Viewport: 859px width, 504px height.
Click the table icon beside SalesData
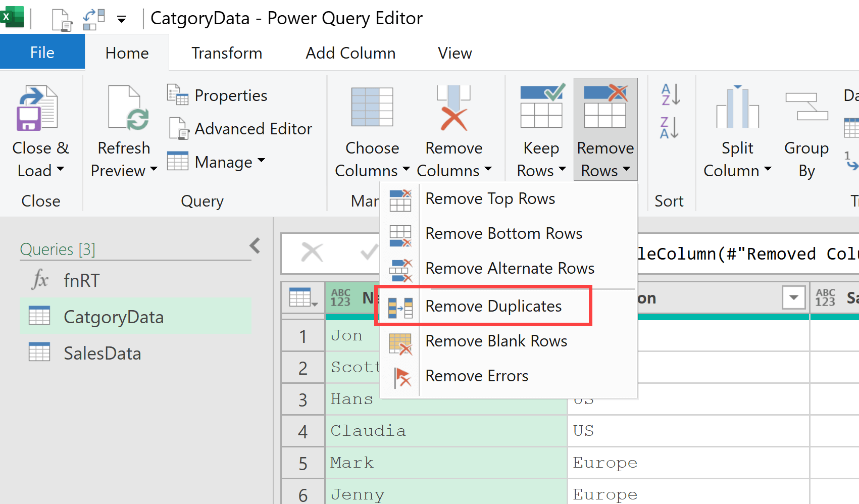pos(39,352)
